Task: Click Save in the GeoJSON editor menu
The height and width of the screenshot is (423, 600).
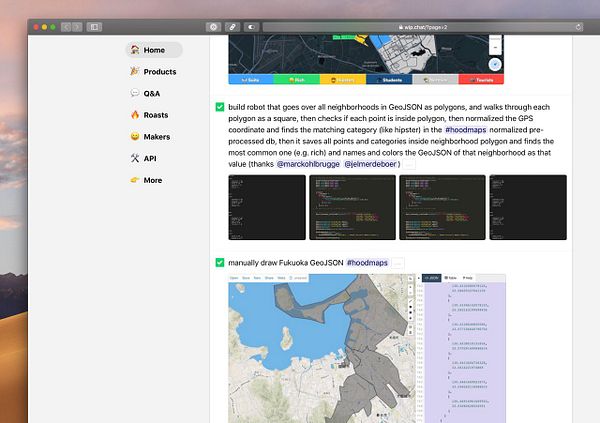Action: (246, 278)
